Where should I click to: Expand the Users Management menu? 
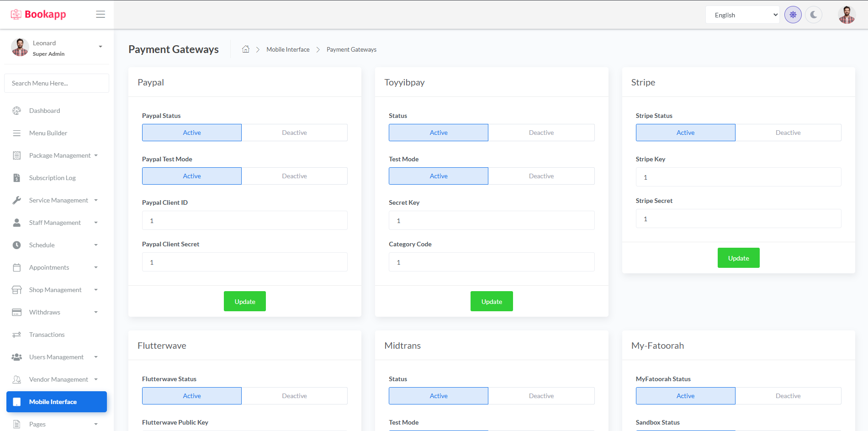56,357
